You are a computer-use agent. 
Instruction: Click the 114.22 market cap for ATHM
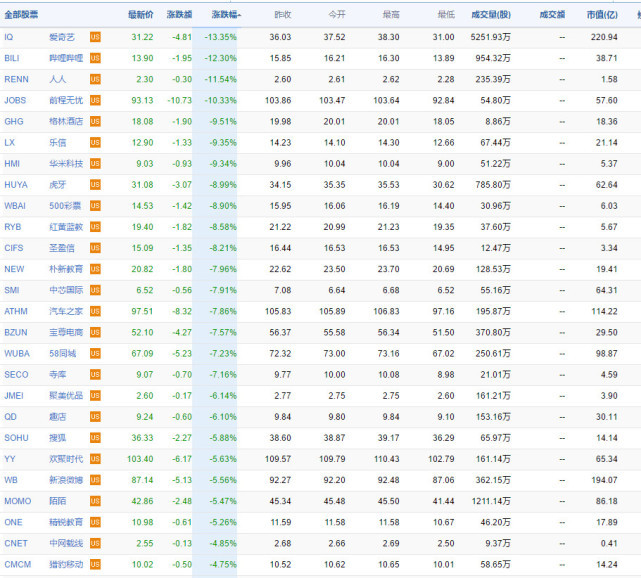pyautogui.click(x=604, y=311)
